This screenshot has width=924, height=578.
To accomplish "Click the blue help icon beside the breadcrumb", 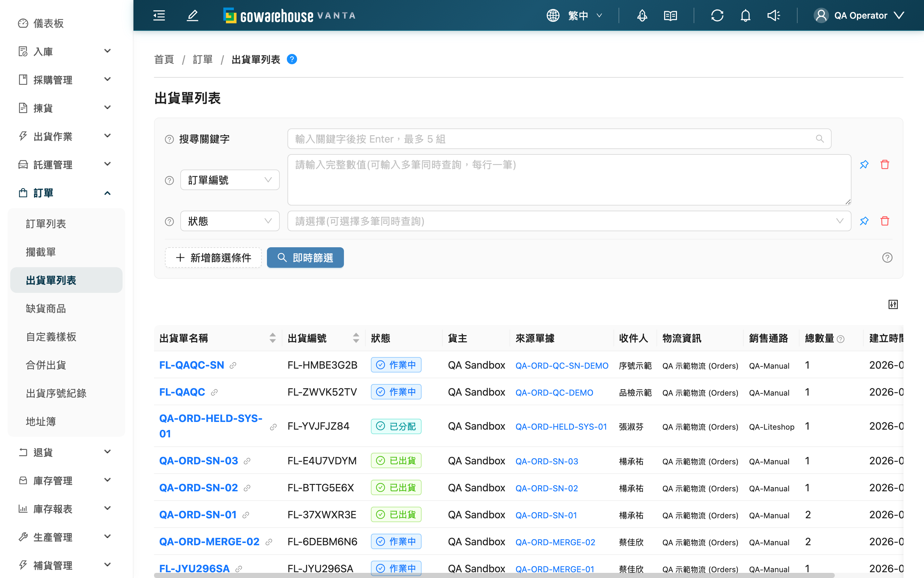I will pyautogui.click(x=292, y=59).
